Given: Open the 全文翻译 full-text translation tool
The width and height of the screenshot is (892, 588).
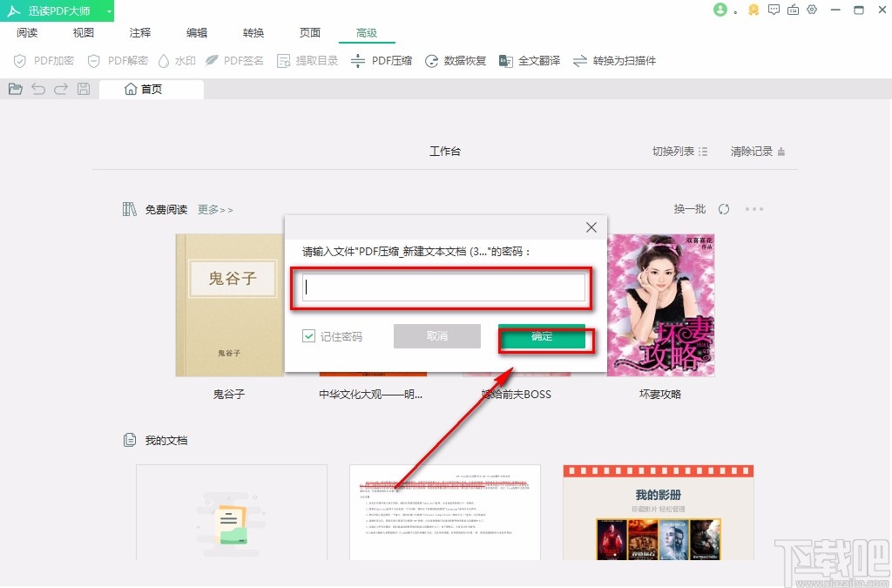Looking at the screenshot, I should point(530,61).
